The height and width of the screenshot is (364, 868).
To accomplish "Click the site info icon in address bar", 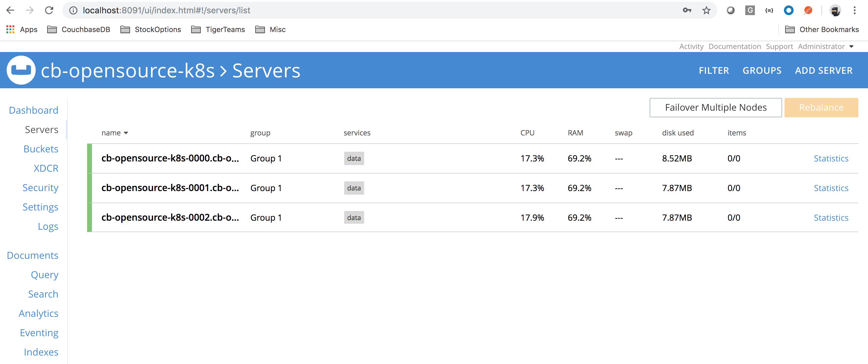I will 73,11.
